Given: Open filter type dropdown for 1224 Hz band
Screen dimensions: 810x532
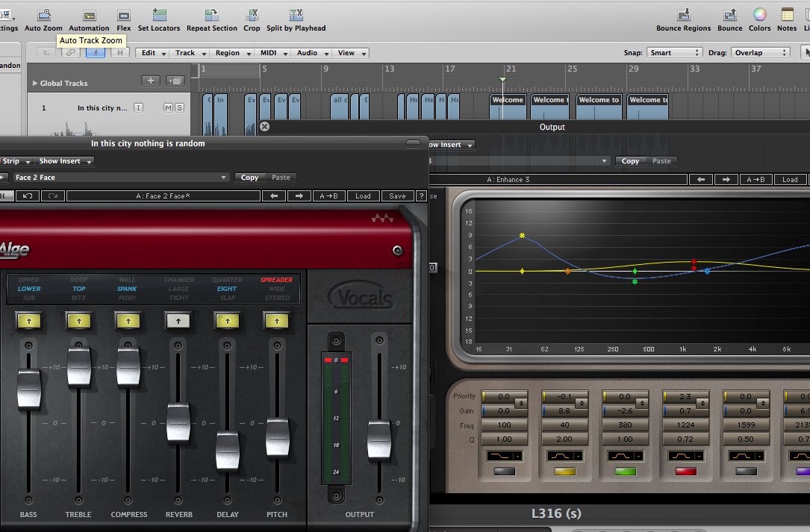Looking at the screenshot, I should [x=686, y=456].
